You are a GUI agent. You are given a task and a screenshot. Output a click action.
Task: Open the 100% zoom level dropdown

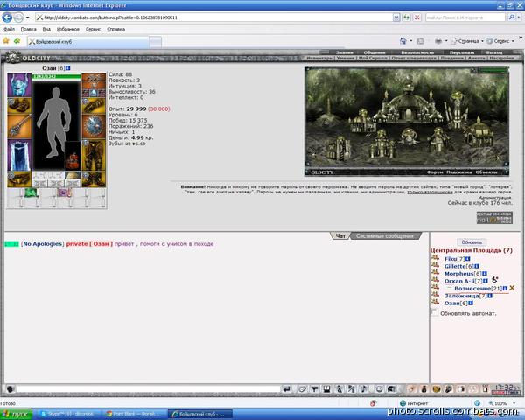(514, 403)
